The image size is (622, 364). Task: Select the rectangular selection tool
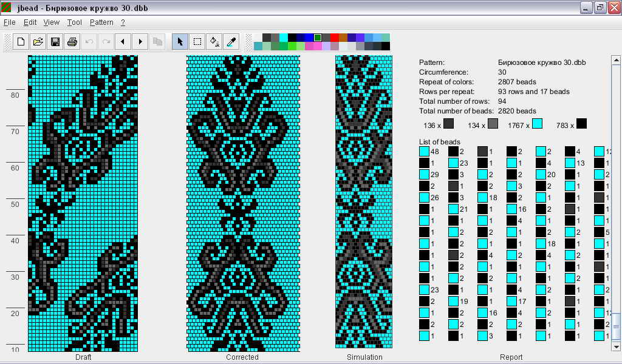pos(197,42)
